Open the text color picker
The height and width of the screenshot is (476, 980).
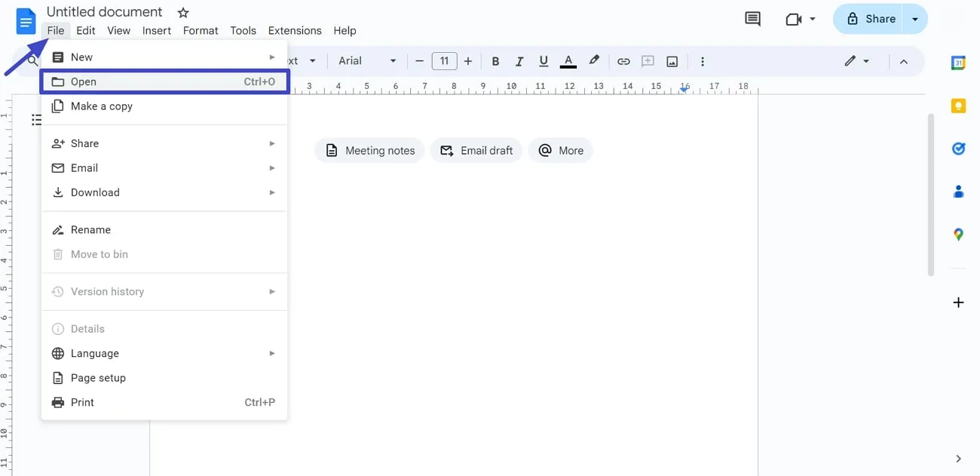tap(568, 61)
